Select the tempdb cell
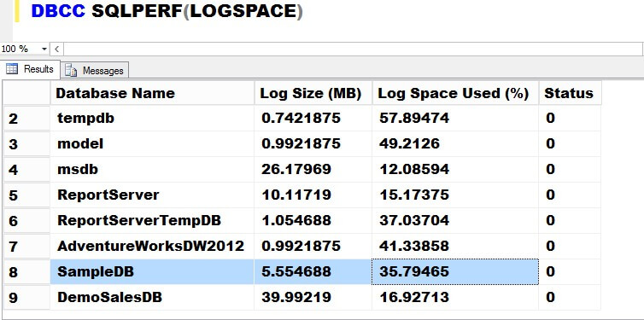644x320 pixels. pyautogui.click(x=152, y=119)
